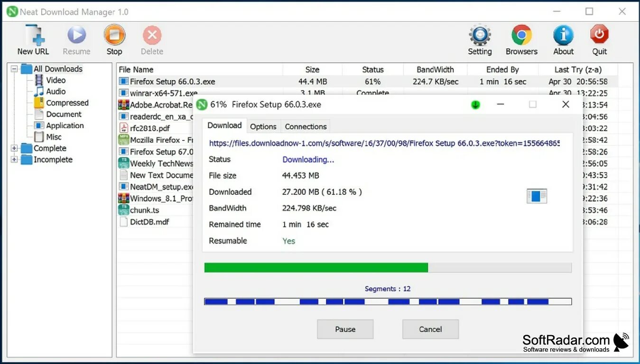Sort by the Status column header
Screen dimensions: 640x364
(x=373, y=69)
